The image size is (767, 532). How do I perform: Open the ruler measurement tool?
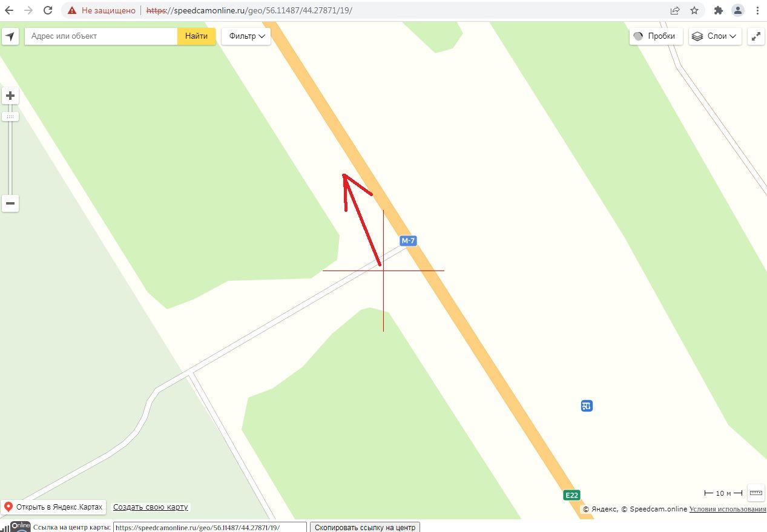(755, 493)
